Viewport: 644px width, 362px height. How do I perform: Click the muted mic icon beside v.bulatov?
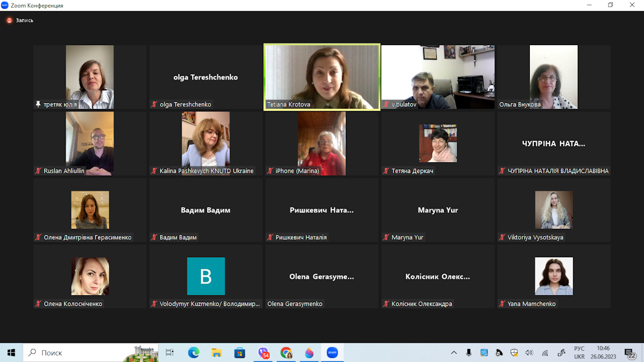pos(386,105)
